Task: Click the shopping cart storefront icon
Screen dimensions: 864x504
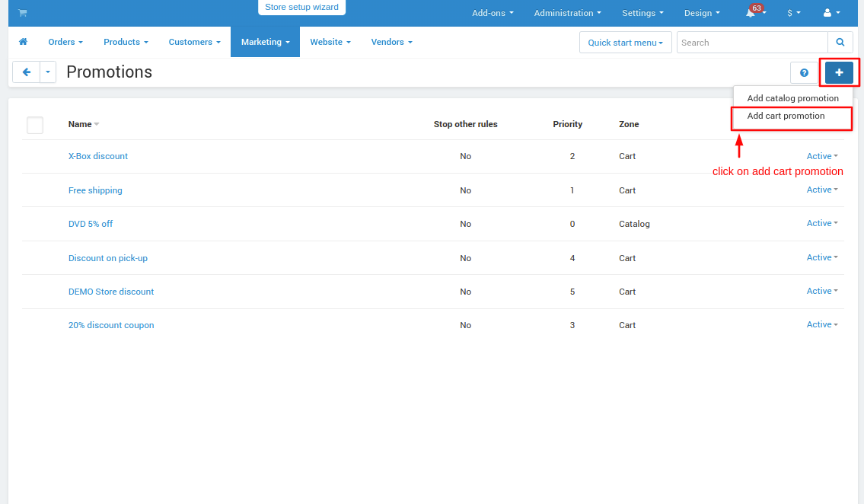Action: click(23, 13)
